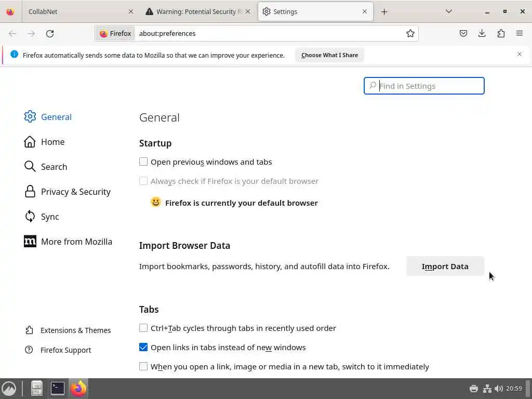Viewport: 532px width, 399px height.
Task: Expand the list all tabs dropdown
Action: click(449, 11)
